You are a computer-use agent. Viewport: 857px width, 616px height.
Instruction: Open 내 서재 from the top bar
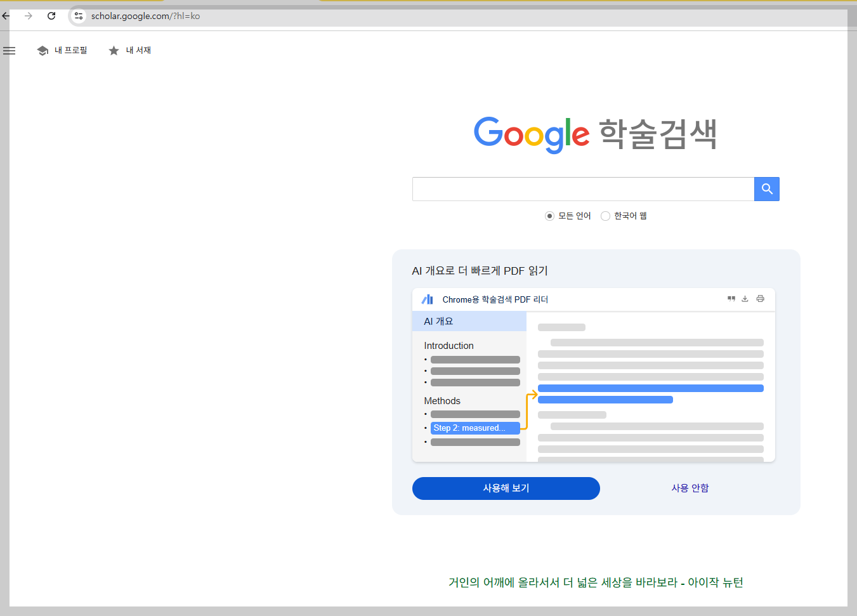(136, 50)
